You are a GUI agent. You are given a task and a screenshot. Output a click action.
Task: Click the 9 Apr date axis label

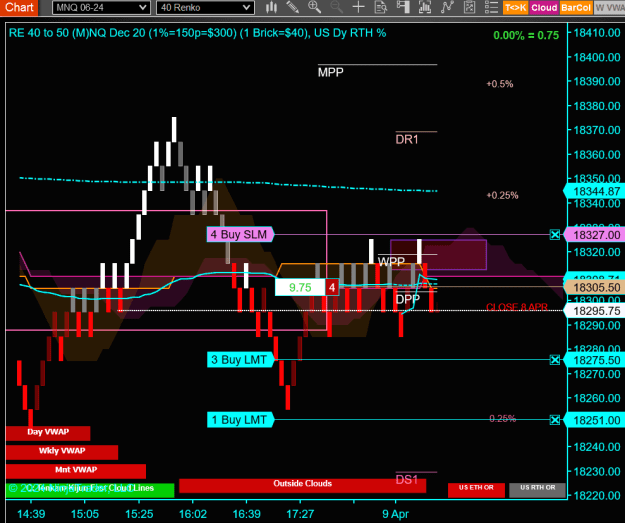point(395,514)
